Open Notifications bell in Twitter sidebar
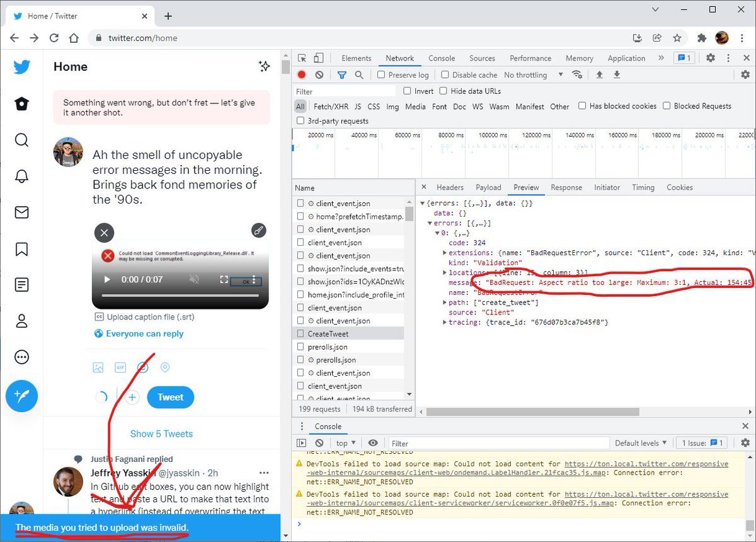756x542 pixels. click(22, 176)
